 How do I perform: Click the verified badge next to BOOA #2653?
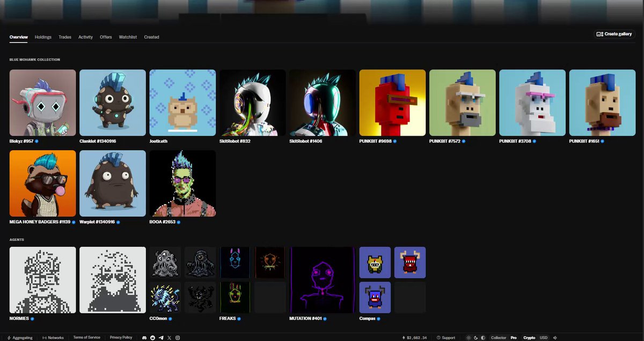(179, 222)
